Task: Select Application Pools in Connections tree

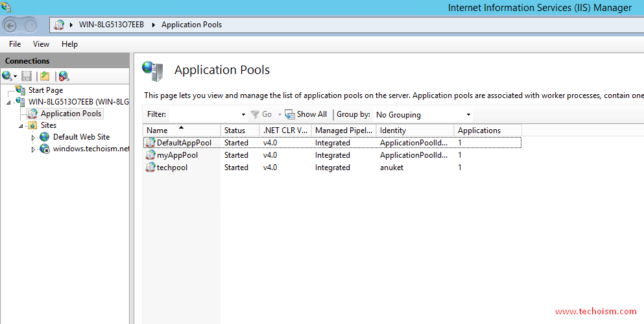Action: 71,114
